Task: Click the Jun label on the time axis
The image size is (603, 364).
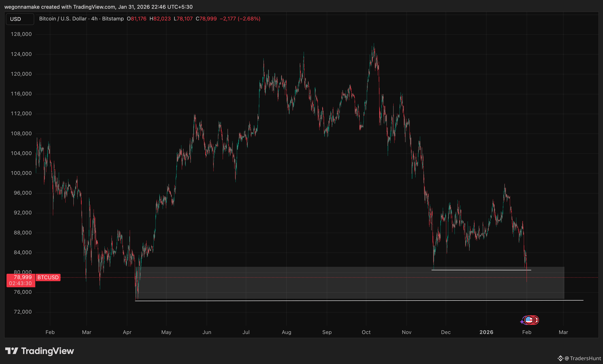Action: pos(207,332)
